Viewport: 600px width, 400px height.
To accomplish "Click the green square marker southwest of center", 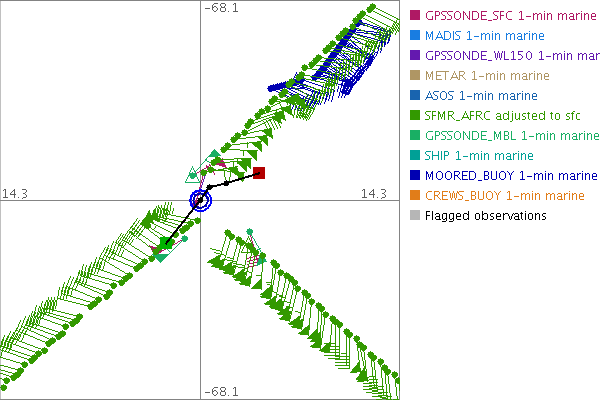I will 166,243.
